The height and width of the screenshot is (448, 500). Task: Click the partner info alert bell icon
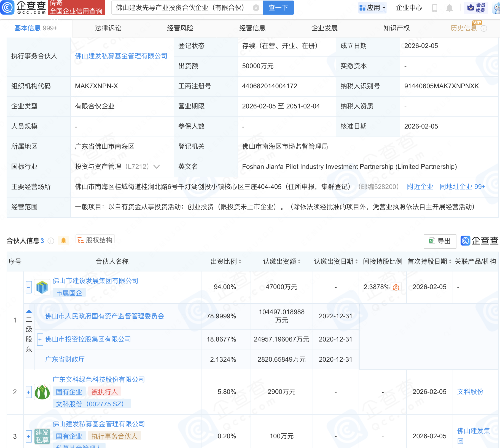63,241
